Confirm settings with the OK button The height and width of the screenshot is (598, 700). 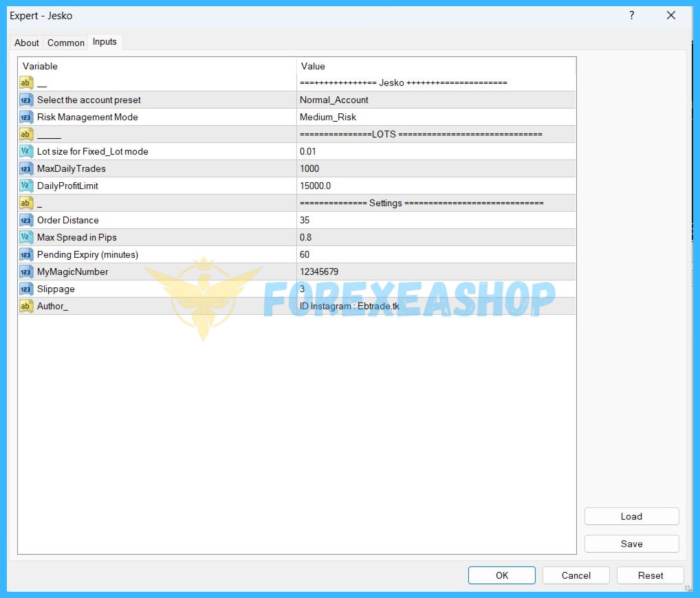pyautogui.click(x=502, y=575)
